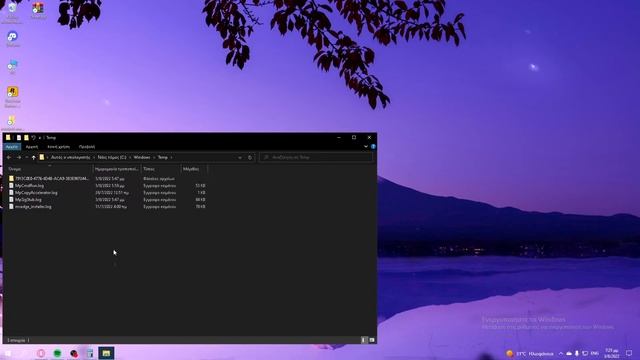The width and height of the screenshot is (640, 360).
Task: Open the Windows Start menu
Action: coord(8,353)
